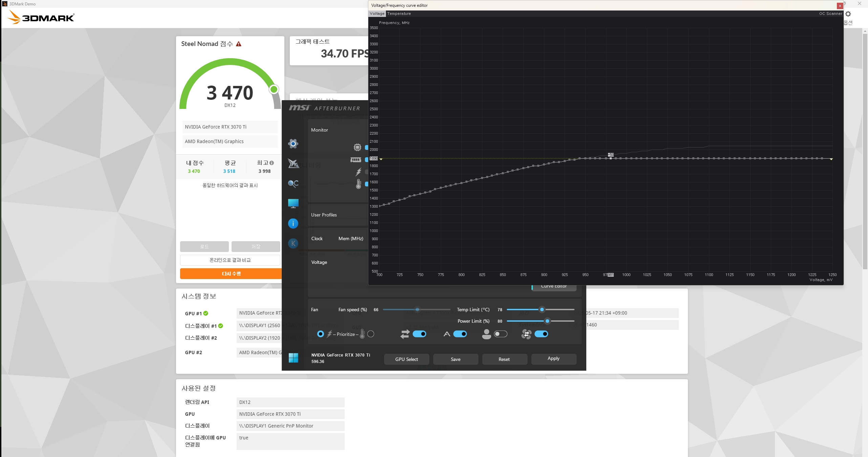Click the 3DMark Demo title bar app icon

(x=5, y=4)
